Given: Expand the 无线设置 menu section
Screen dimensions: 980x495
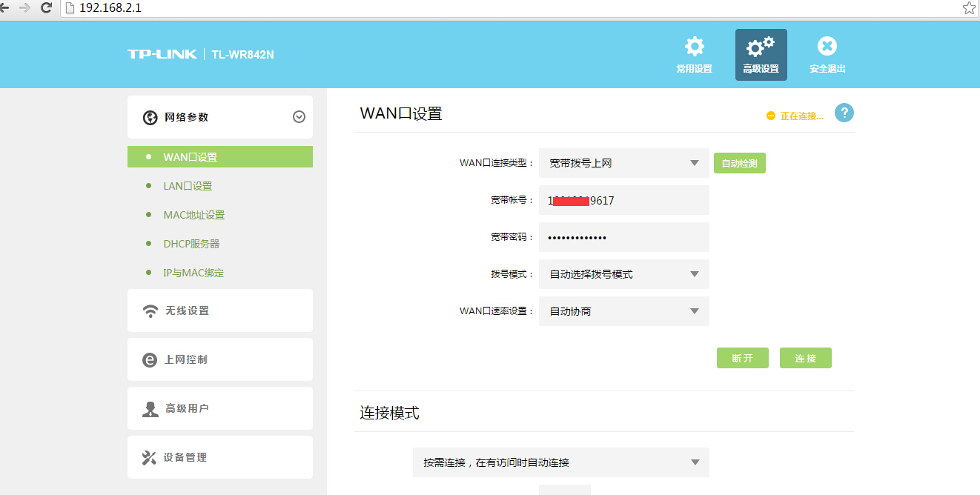Looking at the screenshot, I should tap(220, 310).
